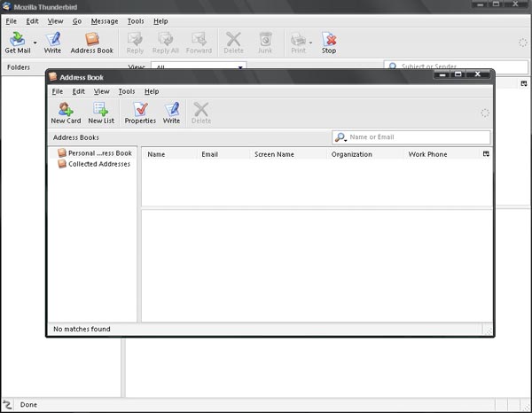Click the Thunderbird title bar icon

(7, 6)
